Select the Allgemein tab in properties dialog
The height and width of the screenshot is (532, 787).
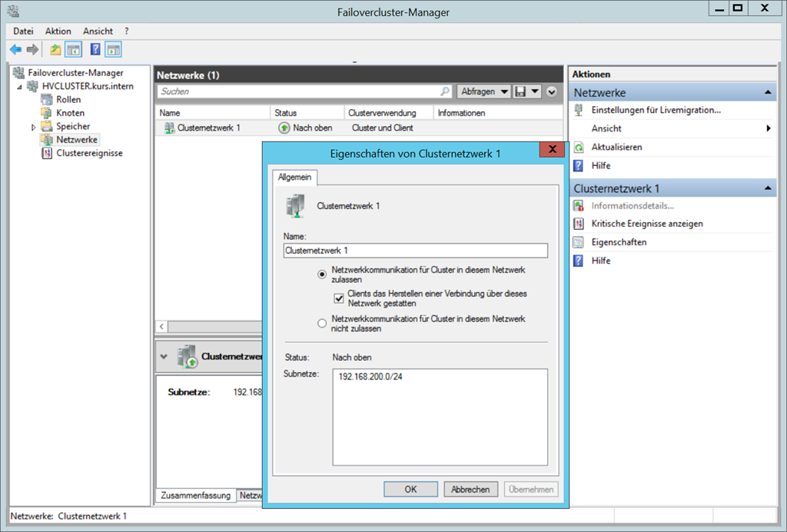(294, 177)
